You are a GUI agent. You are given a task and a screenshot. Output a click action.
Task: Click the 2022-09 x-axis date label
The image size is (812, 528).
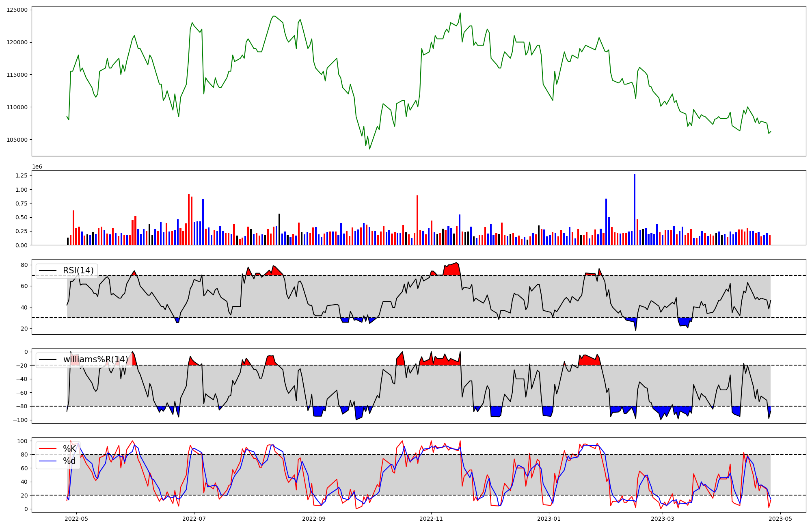314,519
